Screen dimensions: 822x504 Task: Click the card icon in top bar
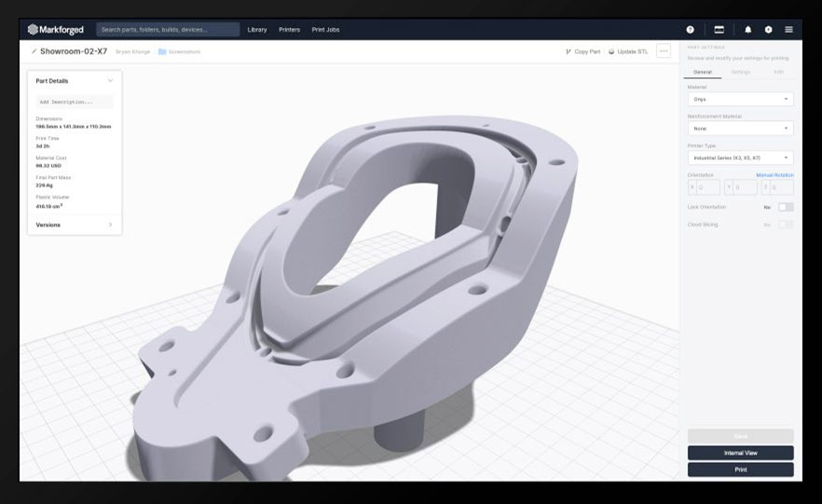719,30
